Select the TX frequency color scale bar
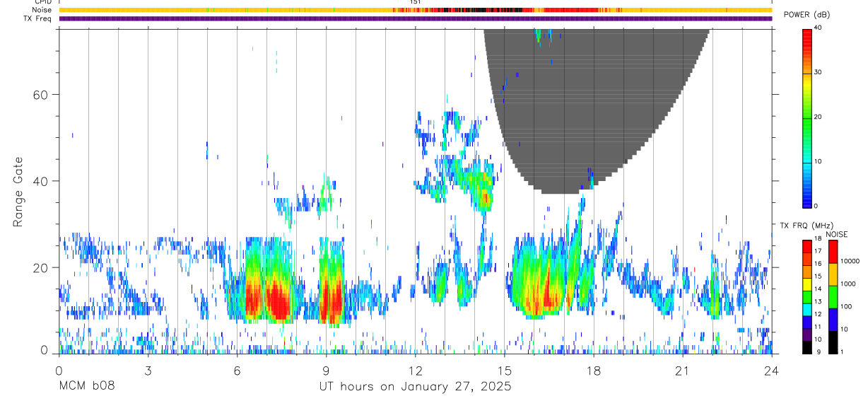 [x=807, y=297]
